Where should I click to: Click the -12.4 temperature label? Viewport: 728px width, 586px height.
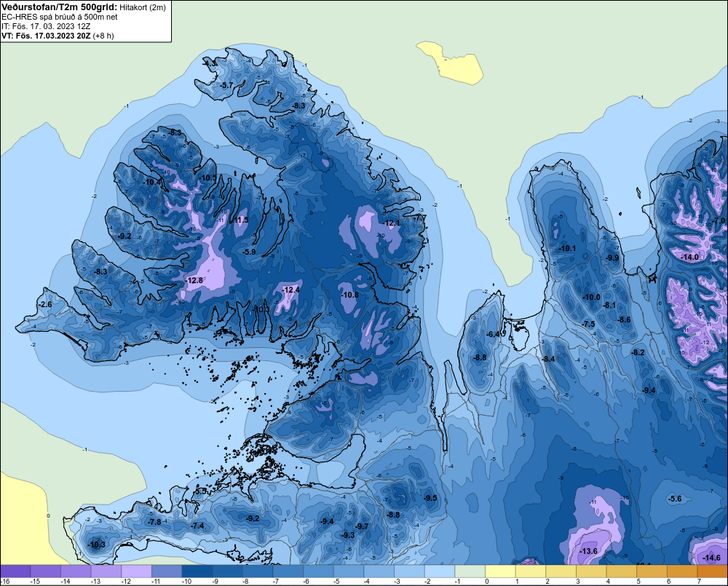coord(291,290)
